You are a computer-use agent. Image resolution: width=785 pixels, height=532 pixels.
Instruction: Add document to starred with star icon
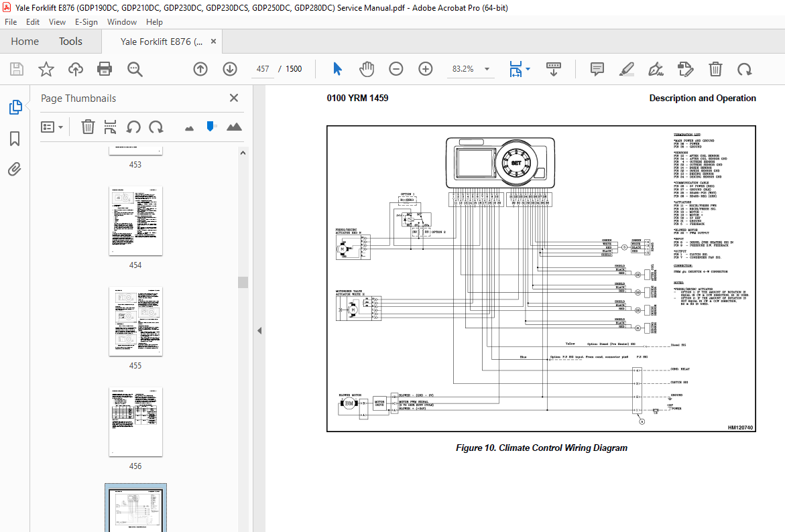[46, 69]
